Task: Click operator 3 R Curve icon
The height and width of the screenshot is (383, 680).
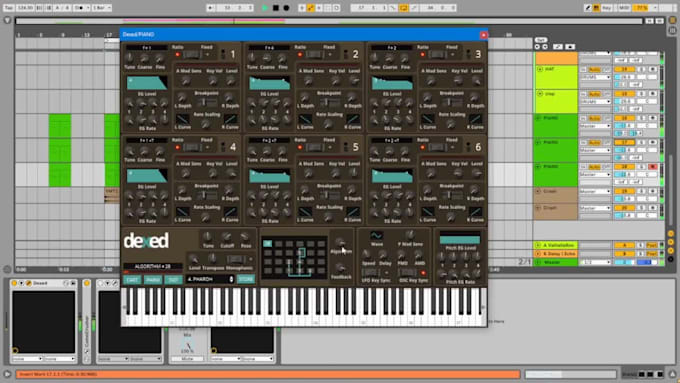Action: coord(475,119)
